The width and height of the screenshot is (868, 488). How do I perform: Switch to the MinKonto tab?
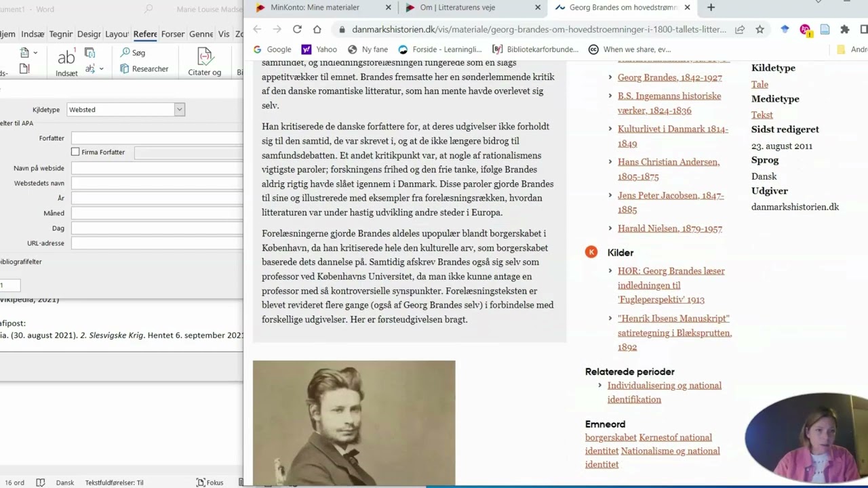[x=315, y=7]
